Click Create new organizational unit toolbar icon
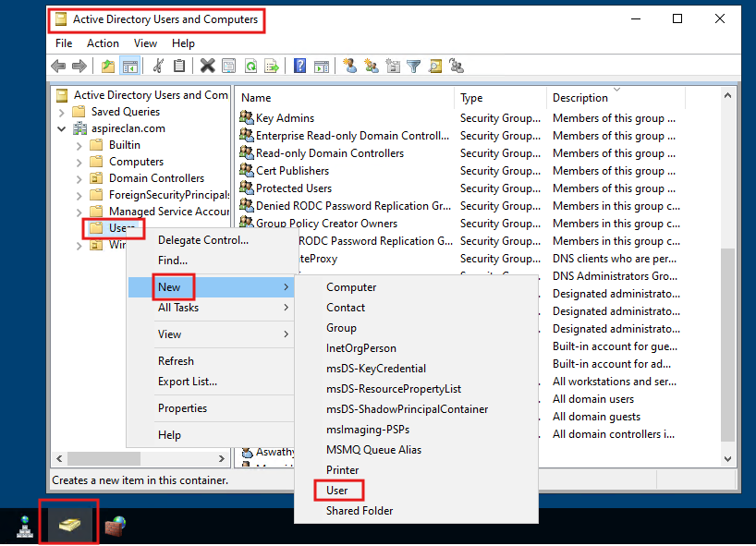 coord(393,66)
